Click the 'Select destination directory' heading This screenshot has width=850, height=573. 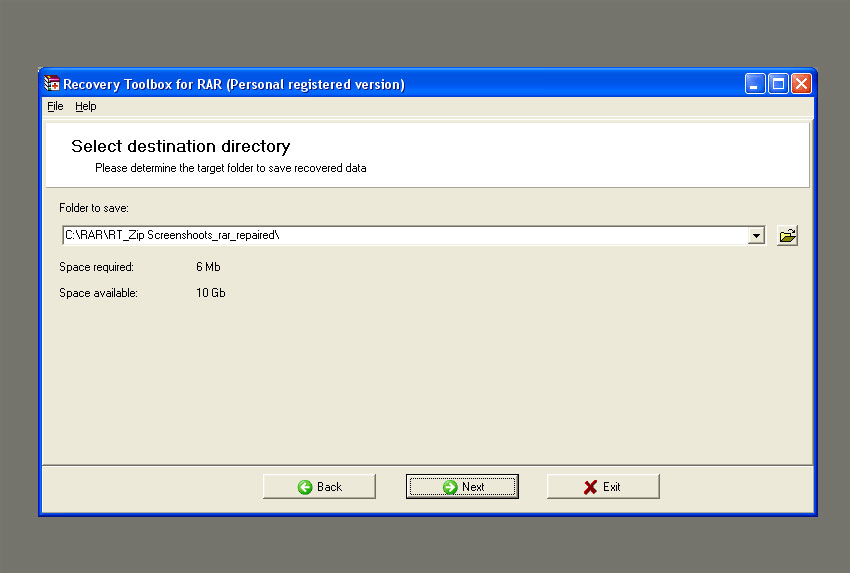click(x=181, y=146)
